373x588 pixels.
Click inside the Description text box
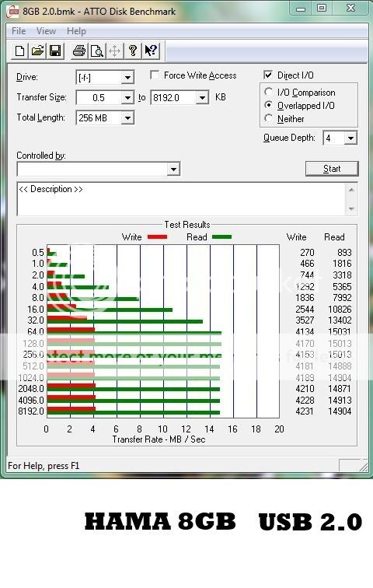[182, 199]
